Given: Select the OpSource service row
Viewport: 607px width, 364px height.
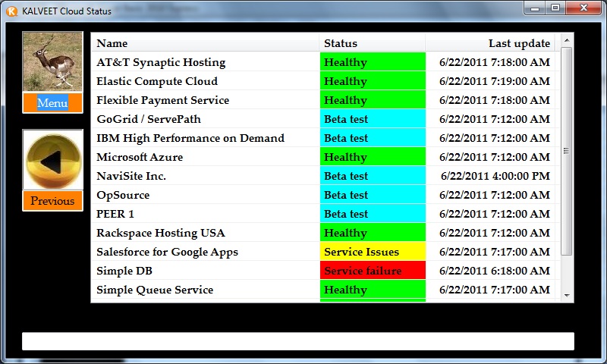Looking at the screenshot, I should pos(325,195).
